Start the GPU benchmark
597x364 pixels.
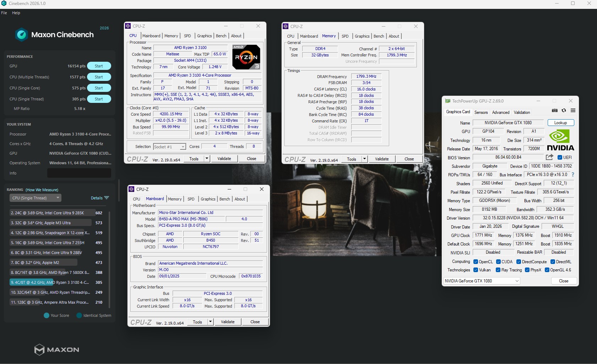tap(99, 66)
